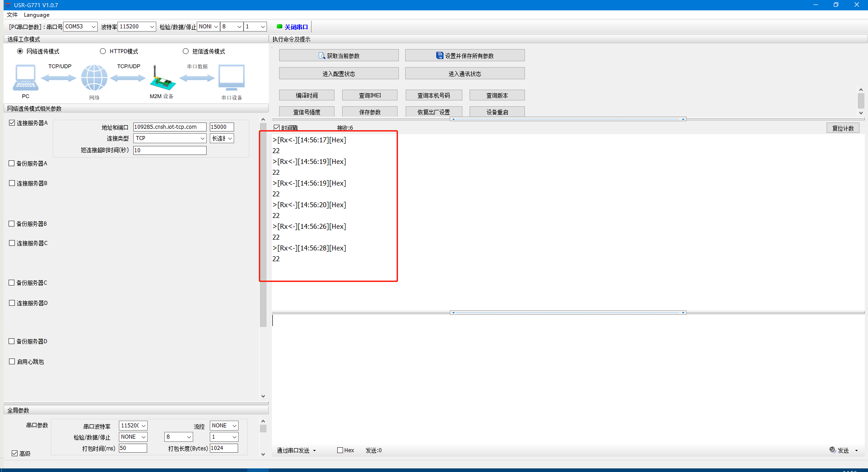Screen dimensions: 868x472
Task: Enable the 启用心跳包 checkbox
Action: [12, 361]
